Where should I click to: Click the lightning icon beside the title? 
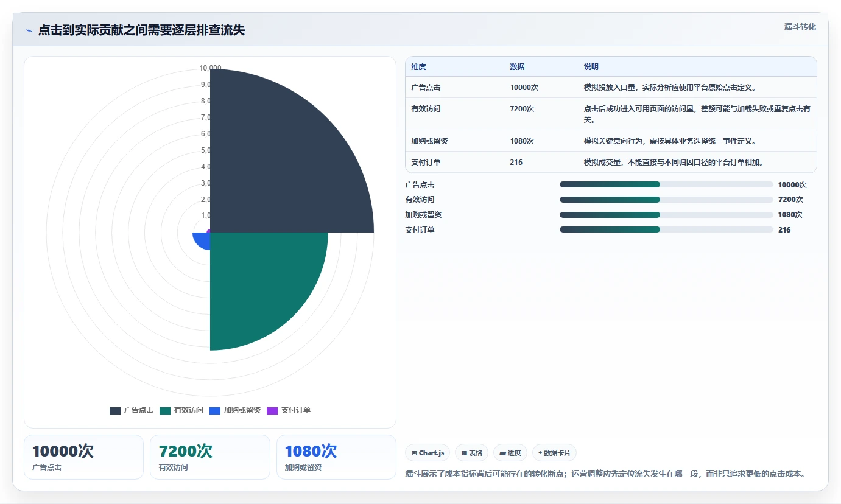29,30
